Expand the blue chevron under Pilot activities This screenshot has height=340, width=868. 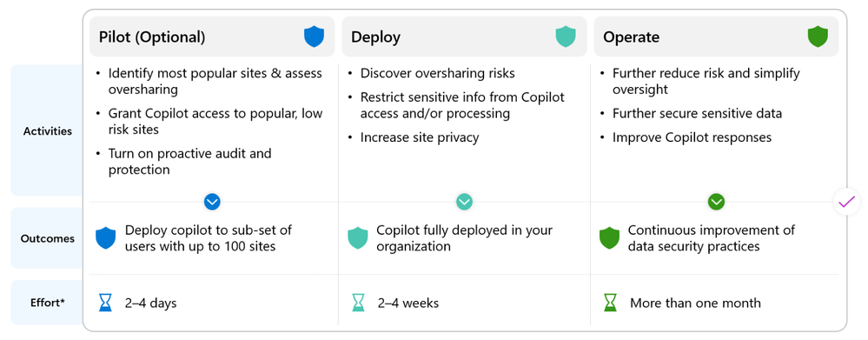pyautogui.click(x=212, y=202)
